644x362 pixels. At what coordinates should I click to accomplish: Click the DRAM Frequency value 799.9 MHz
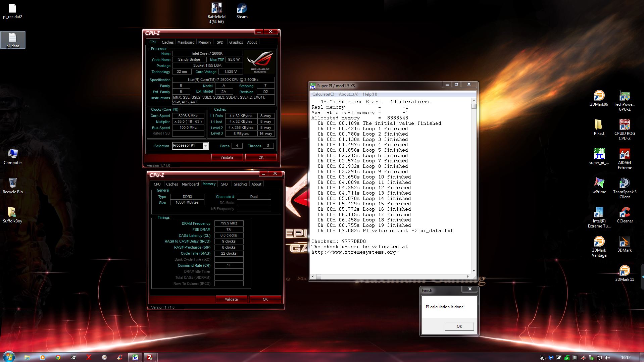point(229,223)
